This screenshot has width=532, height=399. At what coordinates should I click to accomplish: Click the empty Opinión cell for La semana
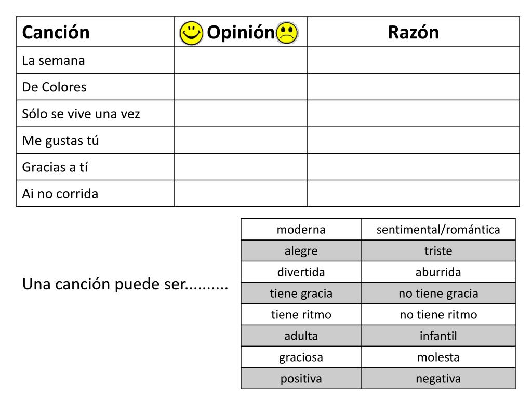241,60
